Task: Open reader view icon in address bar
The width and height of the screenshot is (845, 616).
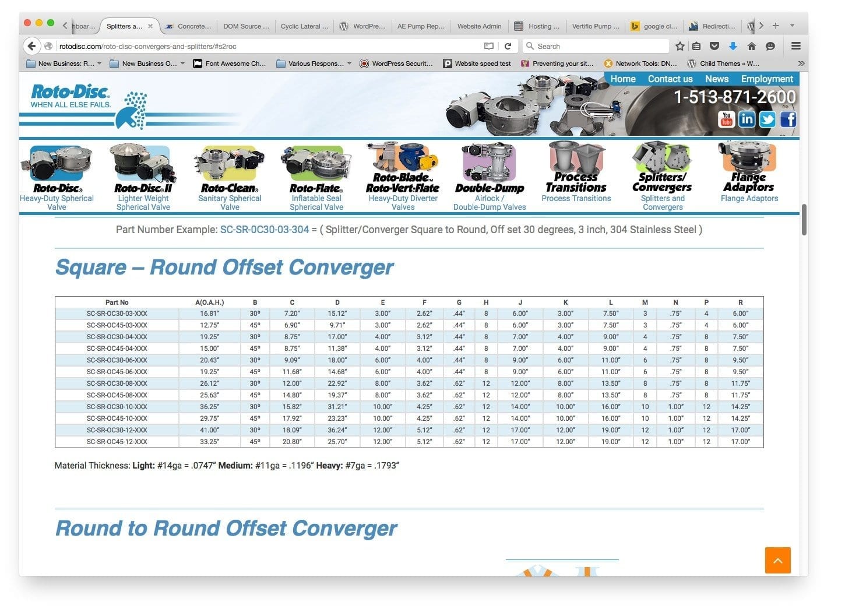Action: click(489, 46)
